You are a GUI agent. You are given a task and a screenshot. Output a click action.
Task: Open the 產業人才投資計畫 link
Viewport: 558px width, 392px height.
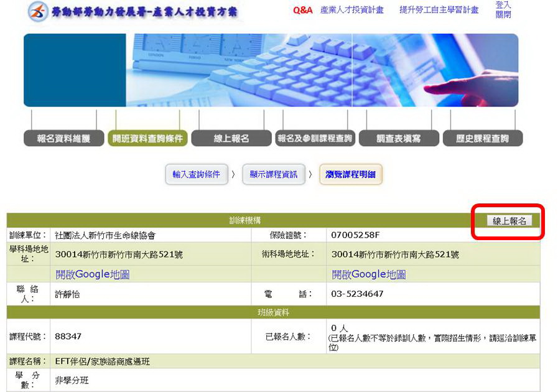351,10
